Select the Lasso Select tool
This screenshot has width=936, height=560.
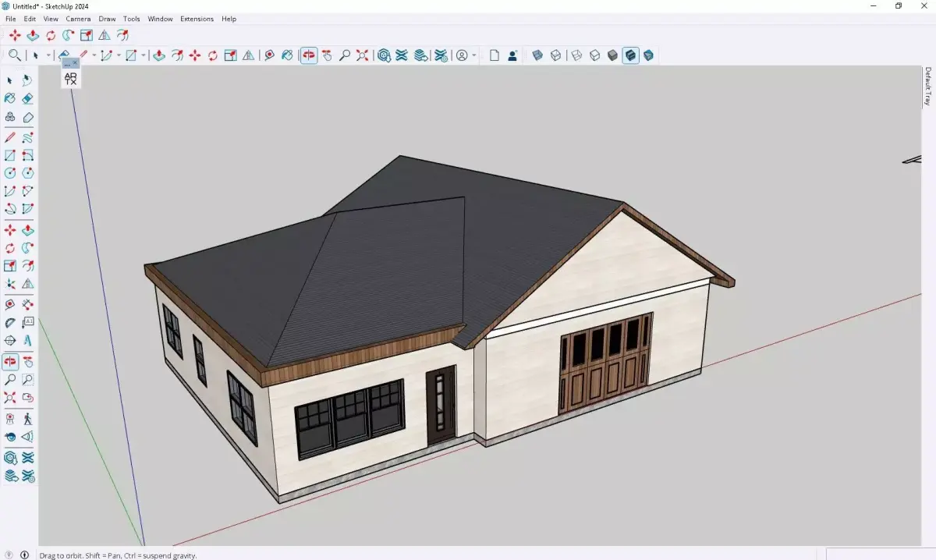point(27,80)
